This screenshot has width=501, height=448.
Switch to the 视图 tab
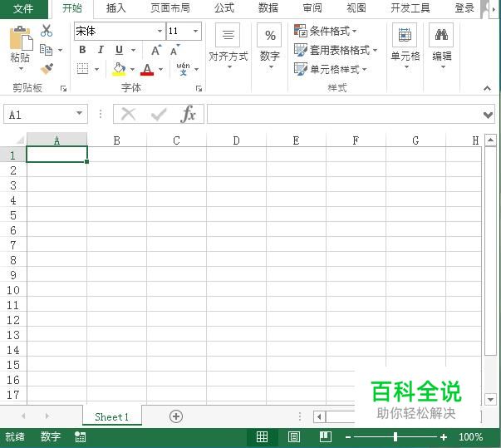[x=356, y=8]
